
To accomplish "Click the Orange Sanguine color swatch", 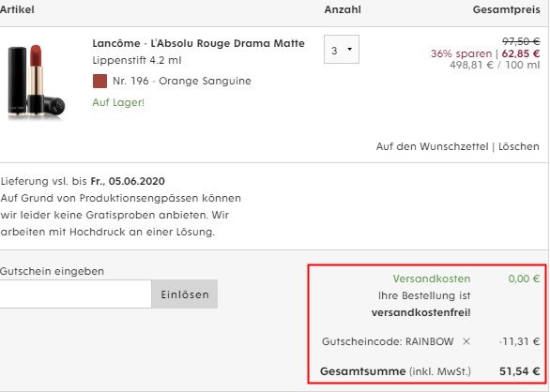I will pyautogui.click(x=100, y=81).
